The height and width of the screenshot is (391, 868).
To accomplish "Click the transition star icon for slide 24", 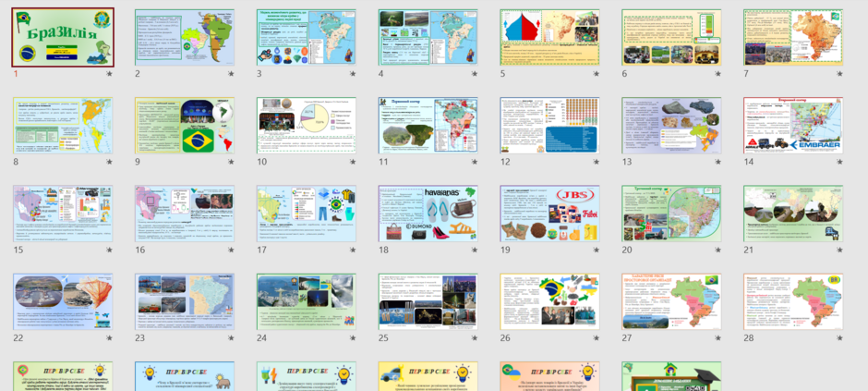I will click(353, 337).
